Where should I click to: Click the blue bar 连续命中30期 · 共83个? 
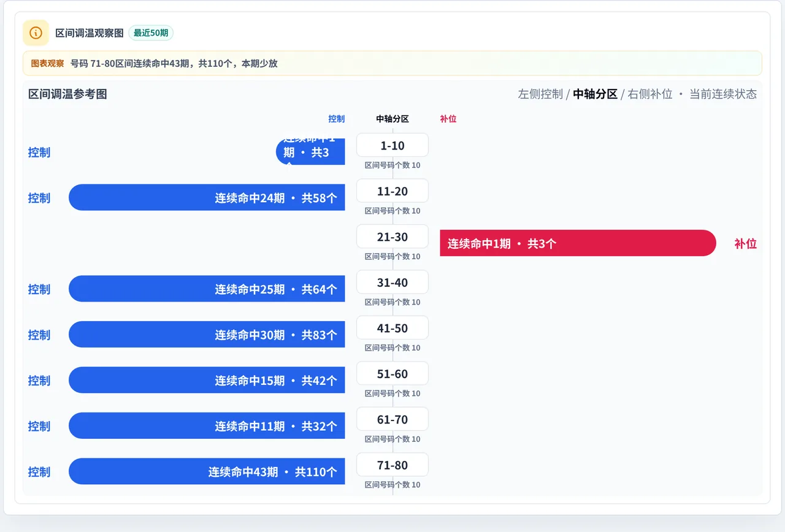[207, 335]
